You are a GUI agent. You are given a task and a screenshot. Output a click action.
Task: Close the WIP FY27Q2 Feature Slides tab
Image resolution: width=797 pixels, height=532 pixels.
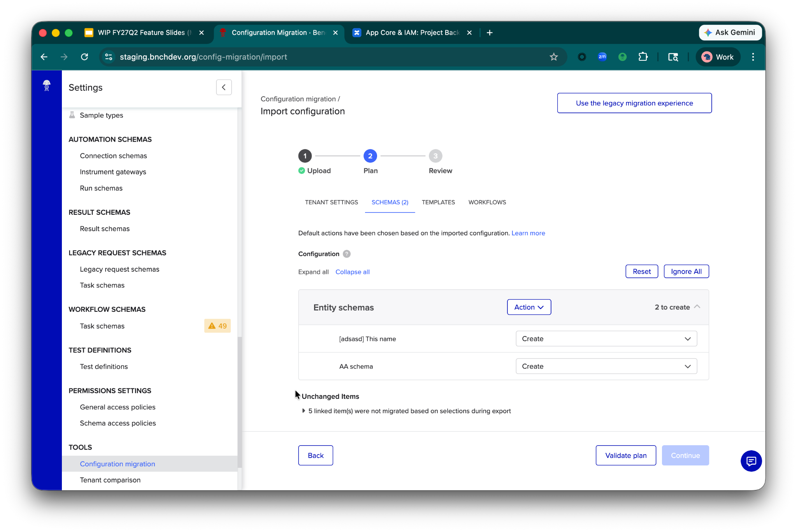tap(202, 33)
